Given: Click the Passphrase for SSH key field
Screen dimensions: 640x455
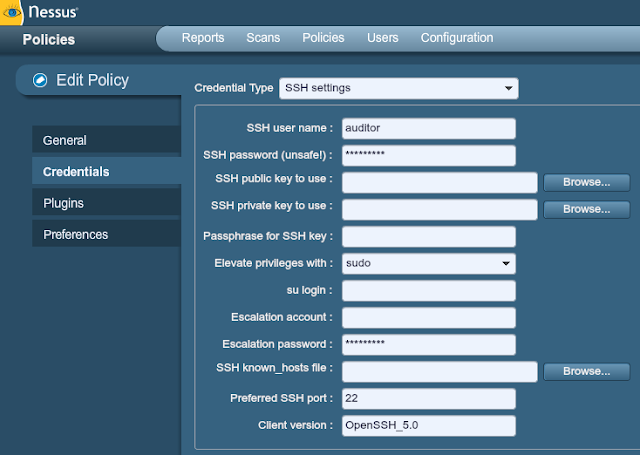Looking at the screenshot, I should coord(429,237).
